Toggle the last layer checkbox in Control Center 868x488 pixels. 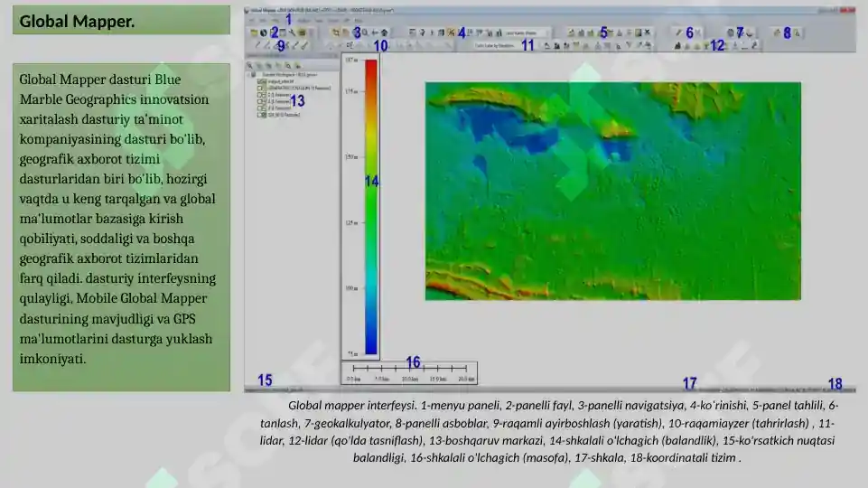261,115
